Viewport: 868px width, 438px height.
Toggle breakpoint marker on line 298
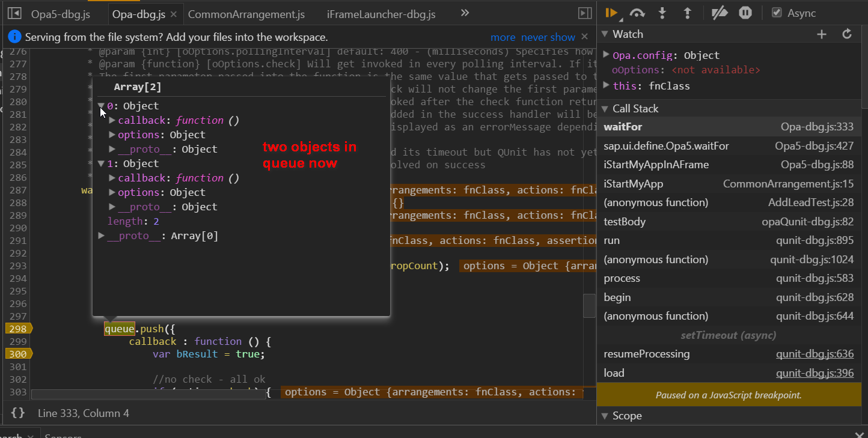click(19, 329)
